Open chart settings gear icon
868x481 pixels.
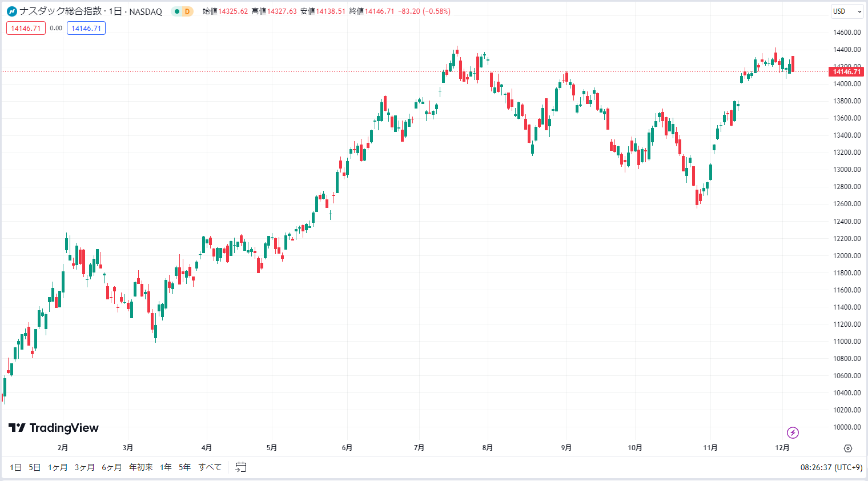(x=848, y=448)
